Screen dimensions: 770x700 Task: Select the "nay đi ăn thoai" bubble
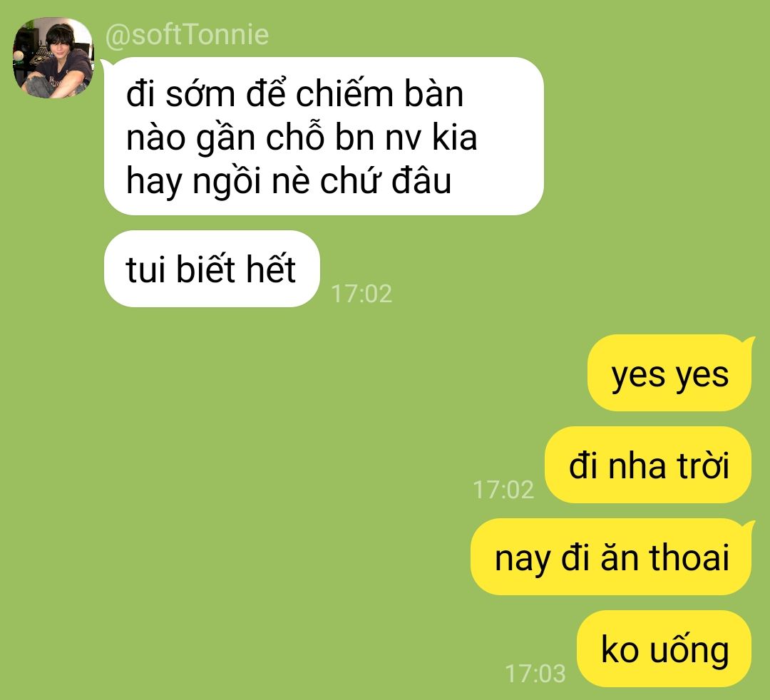pos(612,557)
